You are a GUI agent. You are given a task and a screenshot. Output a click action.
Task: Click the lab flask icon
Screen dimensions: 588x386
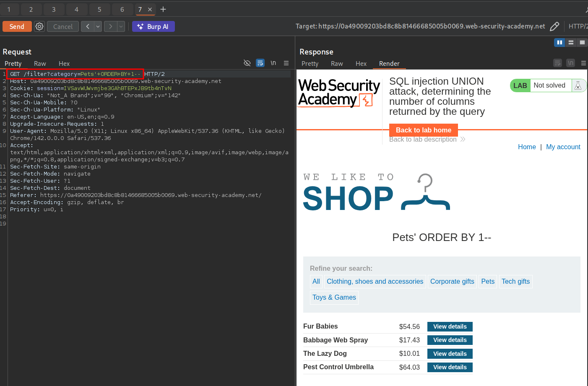point(578,85)
